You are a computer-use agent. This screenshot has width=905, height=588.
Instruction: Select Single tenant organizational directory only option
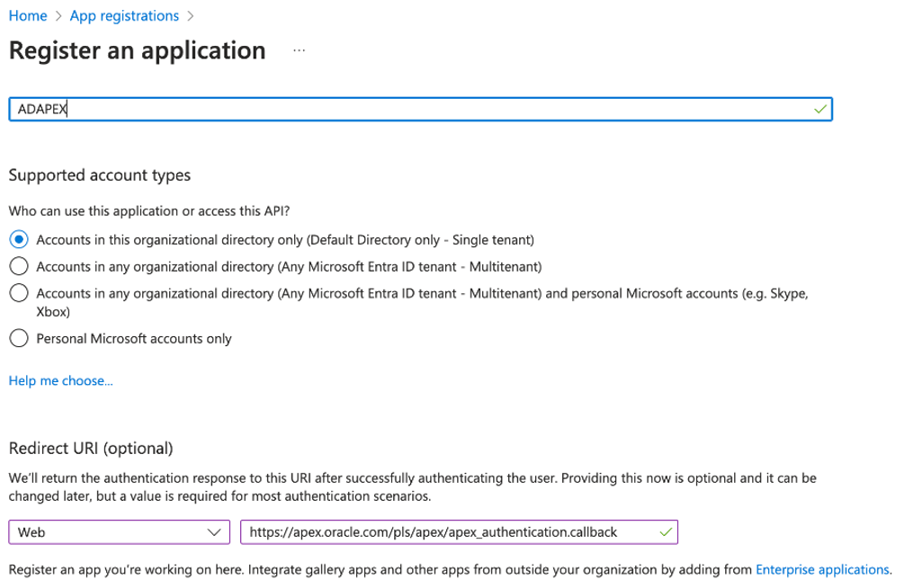point(18,240)
